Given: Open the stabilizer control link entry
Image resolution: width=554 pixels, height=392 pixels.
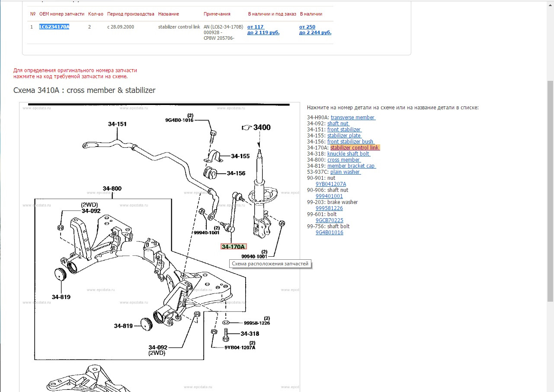Looking at the screenshot, I should tap(355, 148).
